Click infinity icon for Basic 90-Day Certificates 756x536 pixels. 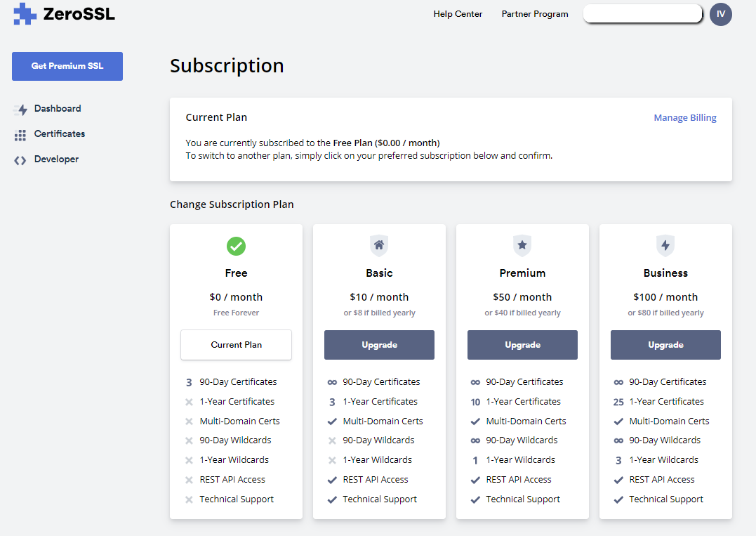[332, 382]
